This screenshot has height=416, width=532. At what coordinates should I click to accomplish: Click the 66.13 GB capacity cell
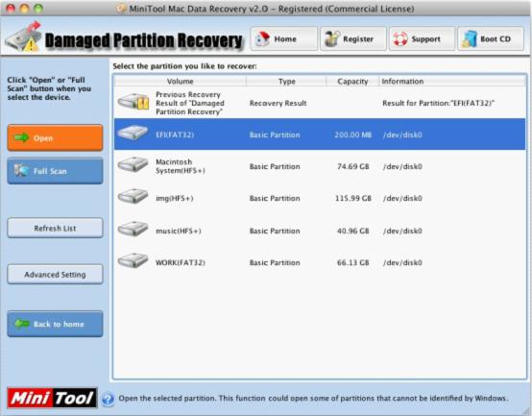coord(352,262)
